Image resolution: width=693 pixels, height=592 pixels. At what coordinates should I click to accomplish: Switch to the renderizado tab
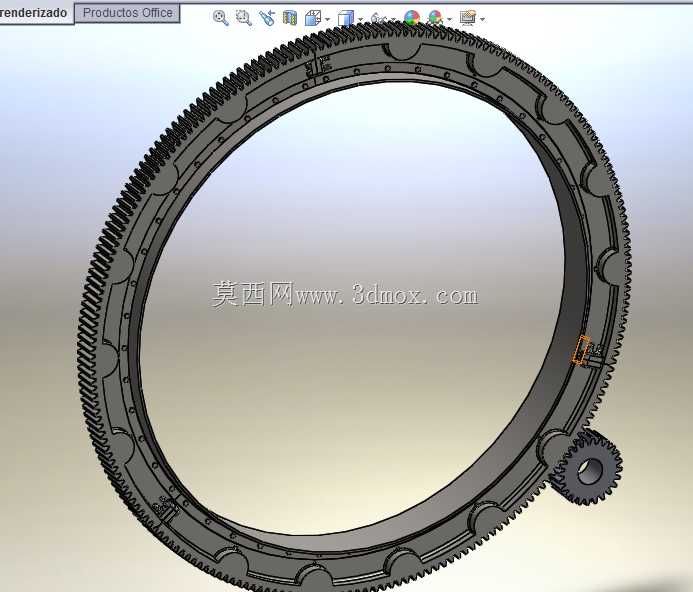coord(34,13)
